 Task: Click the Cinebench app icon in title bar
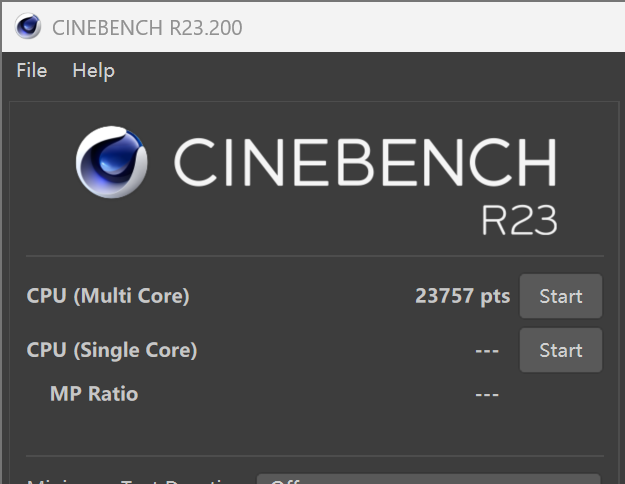pyautogui.click(x=28, y=26)
